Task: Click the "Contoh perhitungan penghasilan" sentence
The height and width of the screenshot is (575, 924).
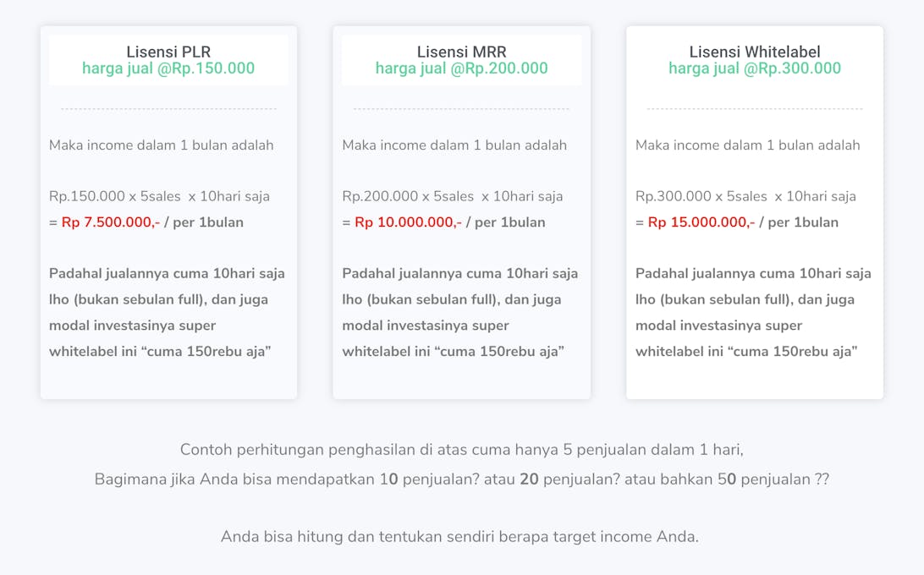Action: [x=461, y=449]
